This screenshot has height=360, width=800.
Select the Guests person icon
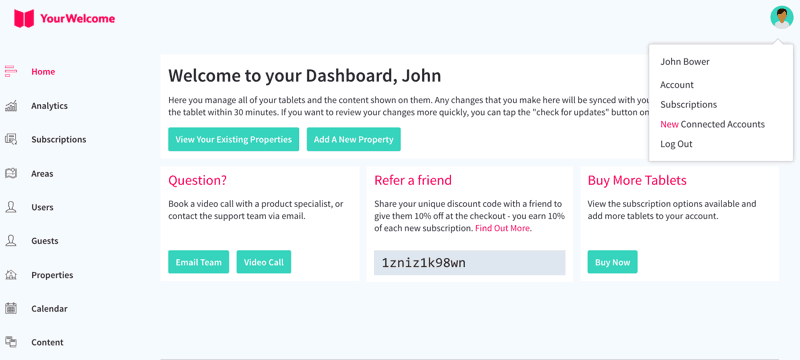click(x=11, y=241)
